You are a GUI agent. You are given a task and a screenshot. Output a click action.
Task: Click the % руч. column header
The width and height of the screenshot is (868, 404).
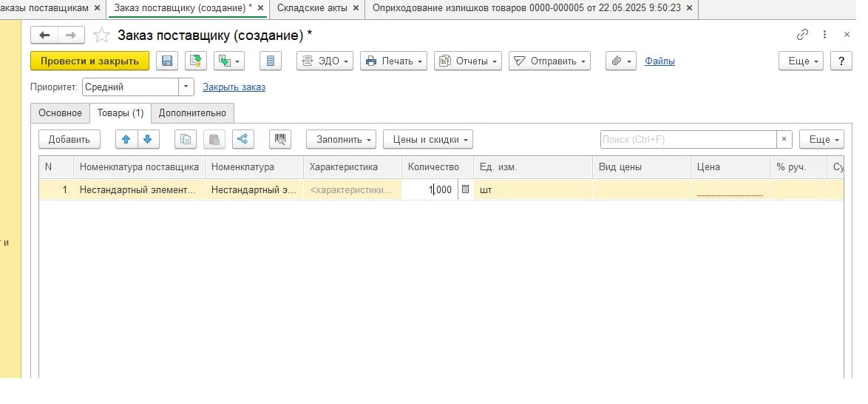pos(799,166)
